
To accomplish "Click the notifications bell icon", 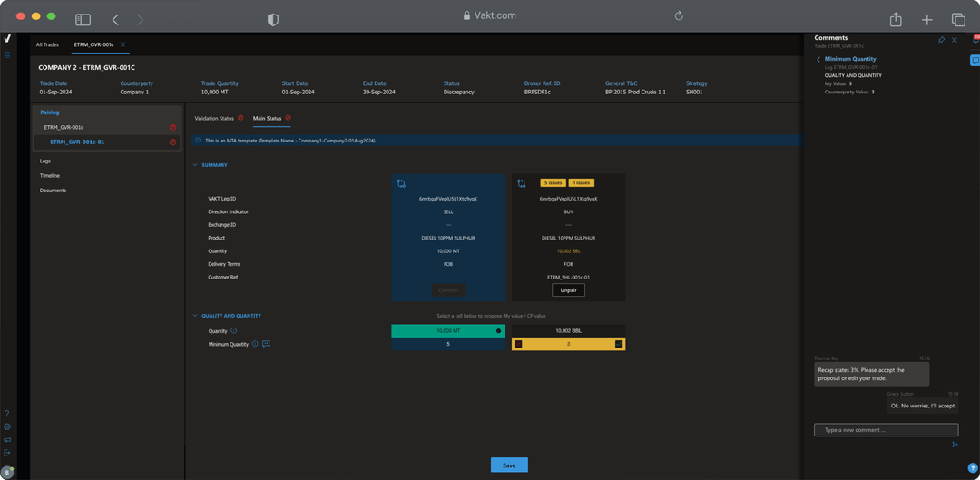I will coord(975,39).
